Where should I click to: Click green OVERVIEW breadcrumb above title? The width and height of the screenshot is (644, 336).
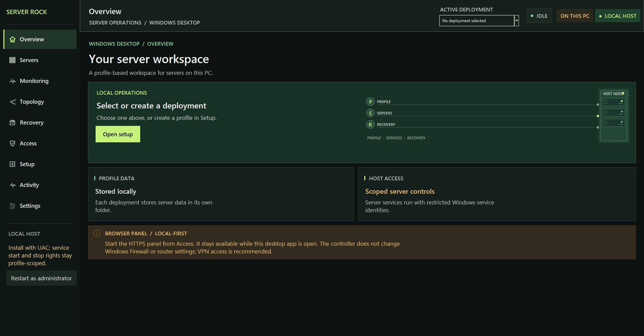click(x=160, y=44)
